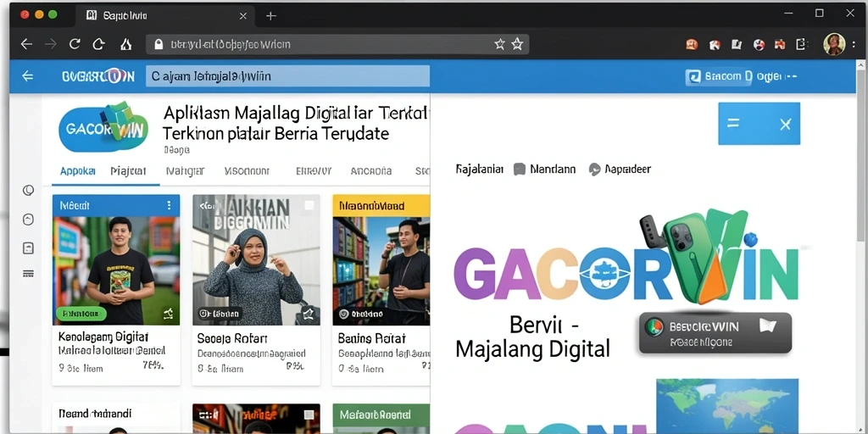Click the Baning Ratat card title
This screenshot has height=434, width=868.
[x=371, y=337]
